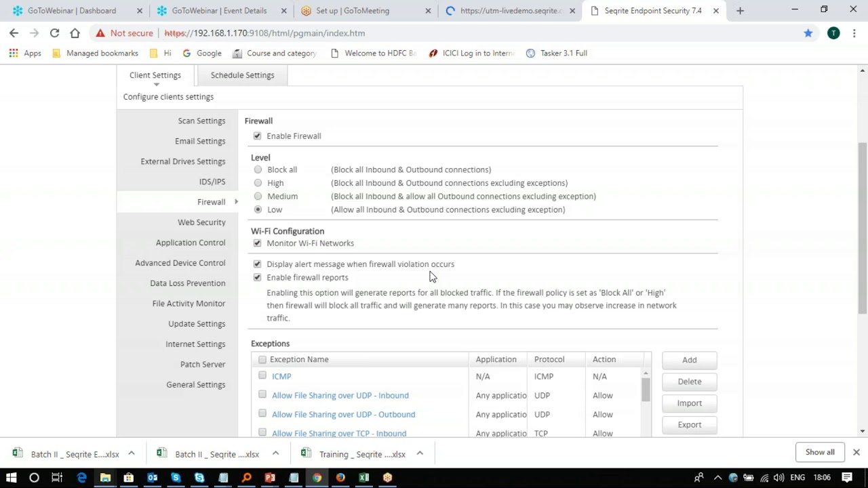
Task: Toggle Display alert message on firewall violation
Action: [257, 264]
